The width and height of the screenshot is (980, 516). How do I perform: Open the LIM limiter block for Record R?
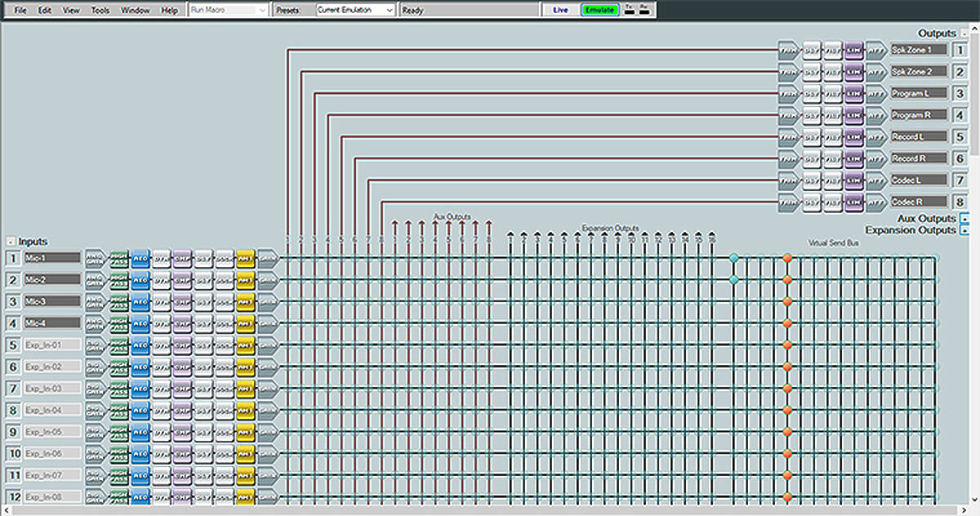853,158
